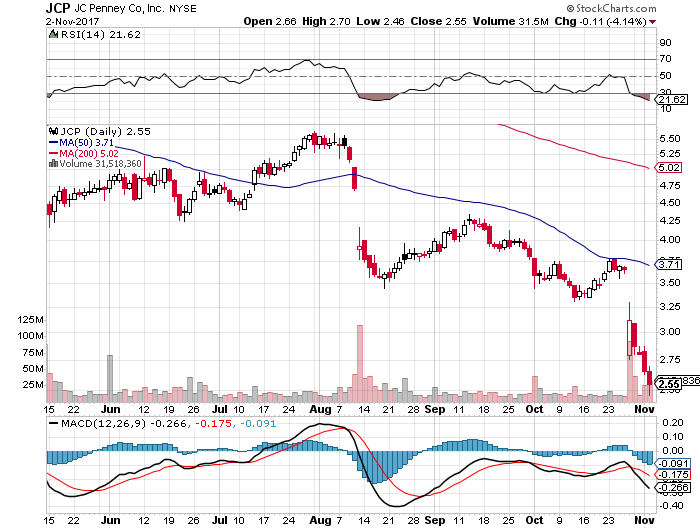Image resolution: width=700 pixels, height=528 pixels.
Task: Click the RSI(14) line-style icon
Action: tap(51, 34)
